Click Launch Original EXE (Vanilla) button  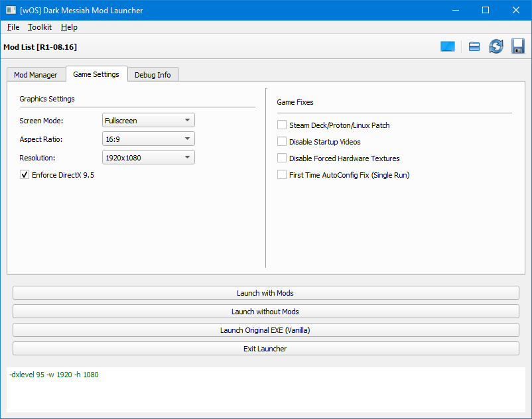(265, 330)
